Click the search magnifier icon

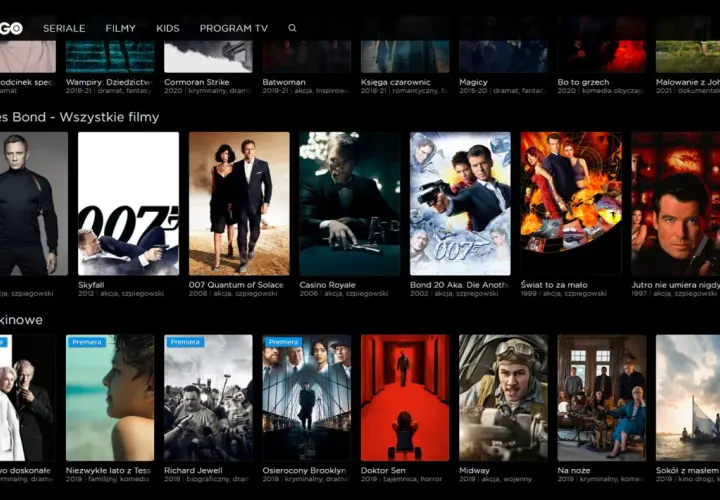tap(292, 28)
